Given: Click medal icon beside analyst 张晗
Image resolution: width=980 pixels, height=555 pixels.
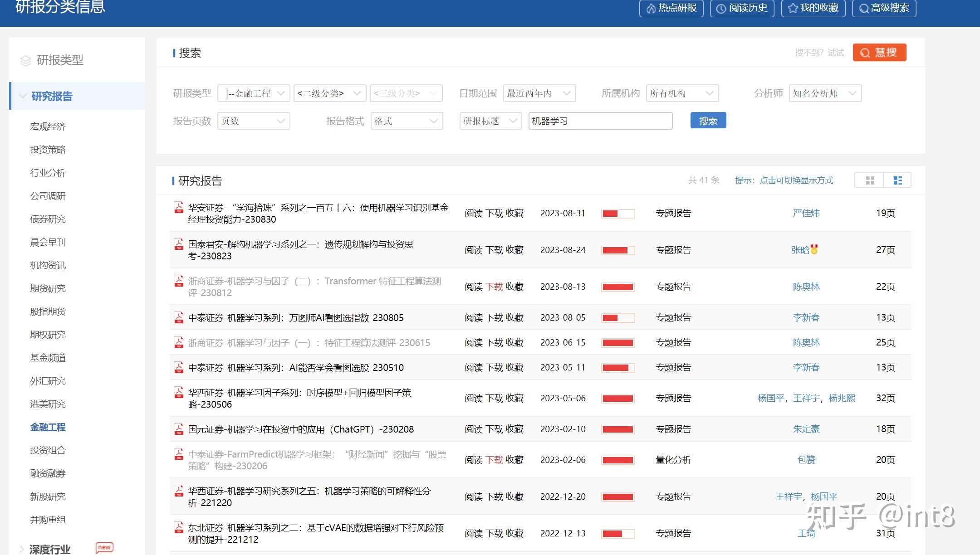Looking at the screenshot, I should [x=814, y=249].
